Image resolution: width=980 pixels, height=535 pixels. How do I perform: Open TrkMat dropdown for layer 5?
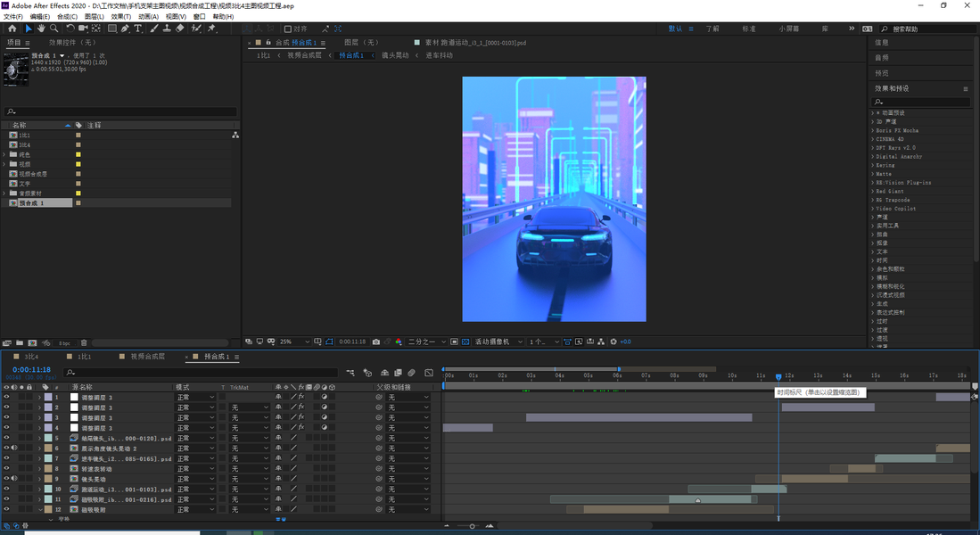pos(250,438)
